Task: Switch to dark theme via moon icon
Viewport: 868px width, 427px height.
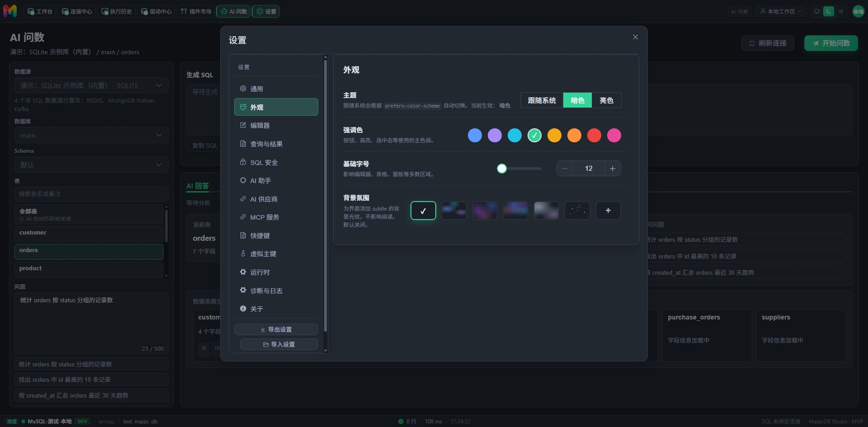Action: (829, 11)
